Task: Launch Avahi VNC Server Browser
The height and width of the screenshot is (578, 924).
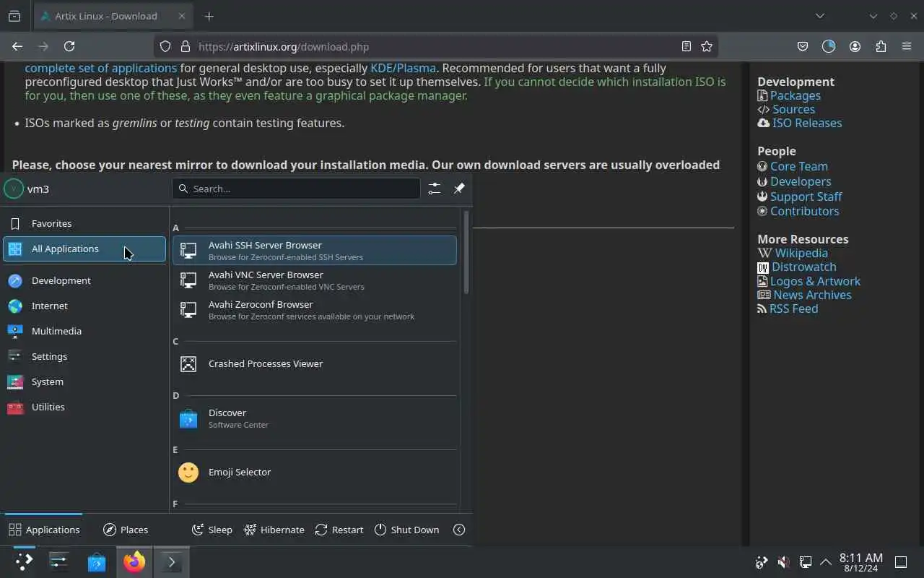Action: click(314, 280)
